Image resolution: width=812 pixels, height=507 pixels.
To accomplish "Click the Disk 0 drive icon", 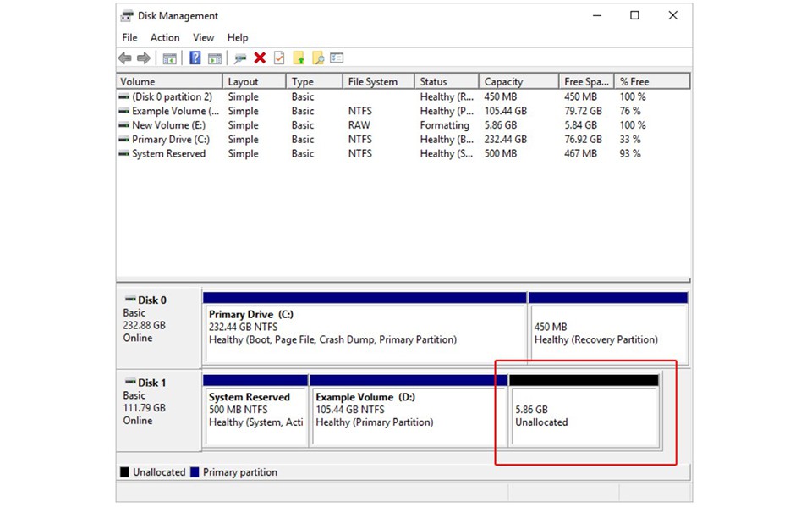I will tap(130, 300).
